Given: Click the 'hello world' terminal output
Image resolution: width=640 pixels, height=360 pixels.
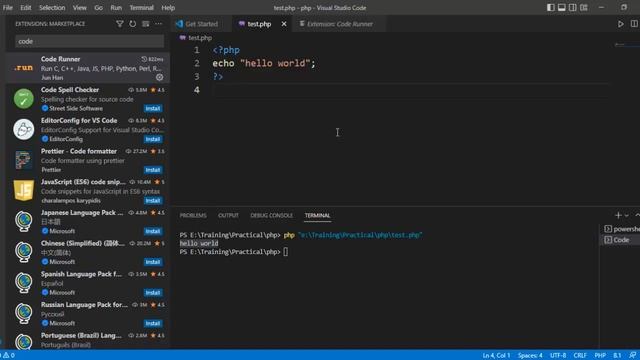Looking at the screenshot, I should pyautogui.click(x=199, y=243).
